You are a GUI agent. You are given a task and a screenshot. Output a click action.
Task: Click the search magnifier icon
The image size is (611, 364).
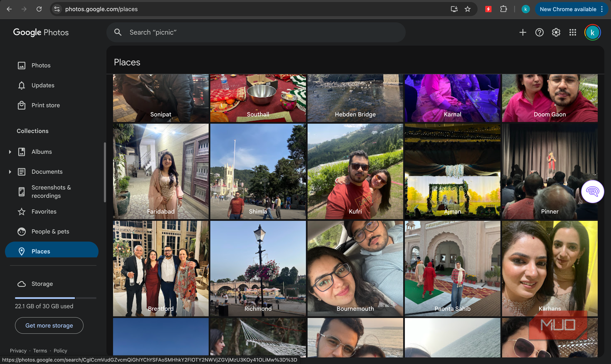[118, 32]
